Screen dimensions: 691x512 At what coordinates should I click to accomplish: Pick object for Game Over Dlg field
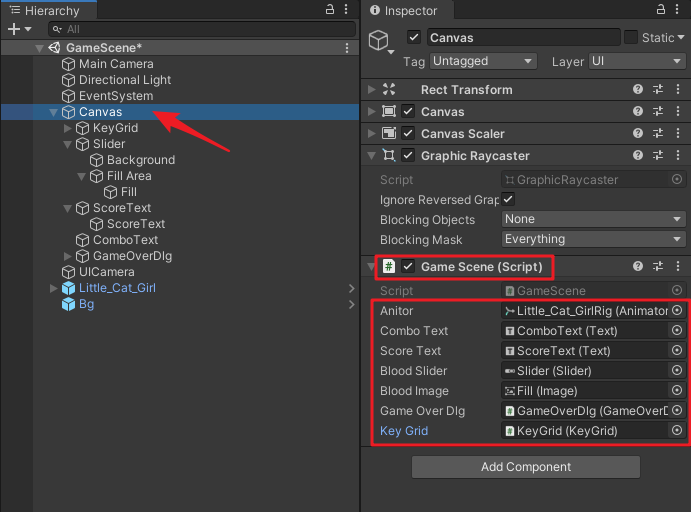(677, 410)
